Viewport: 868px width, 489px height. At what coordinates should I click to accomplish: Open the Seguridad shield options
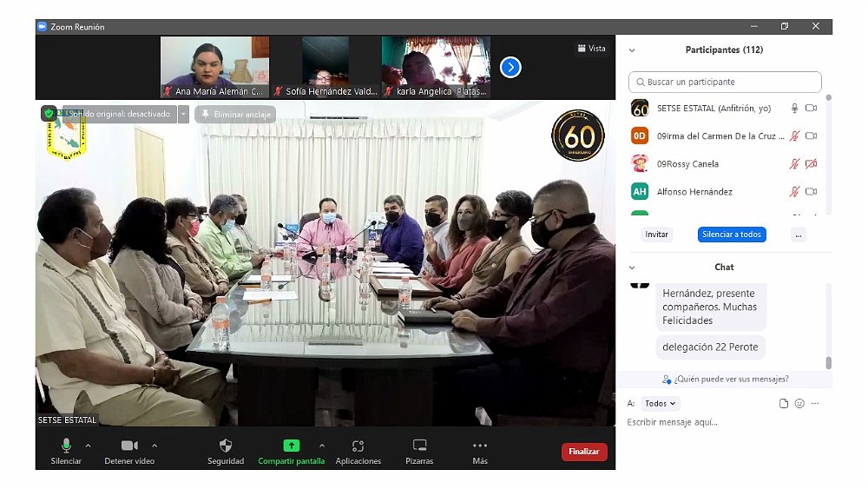click(226, 446)
